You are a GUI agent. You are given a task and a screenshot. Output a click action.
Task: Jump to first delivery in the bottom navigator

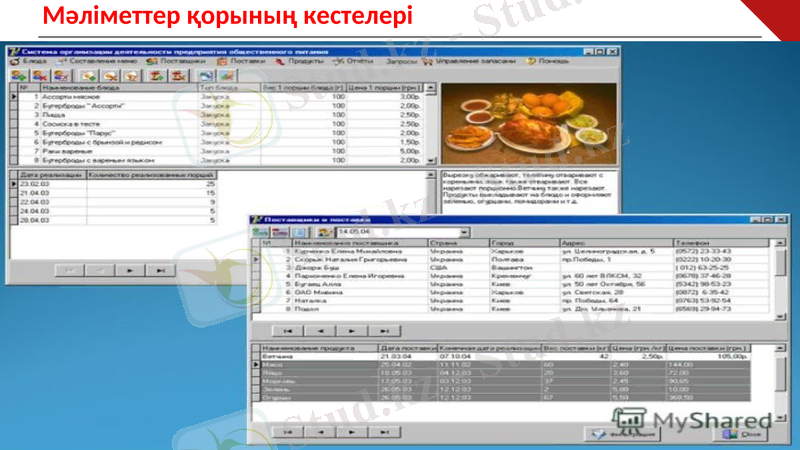tap(287, 432)
